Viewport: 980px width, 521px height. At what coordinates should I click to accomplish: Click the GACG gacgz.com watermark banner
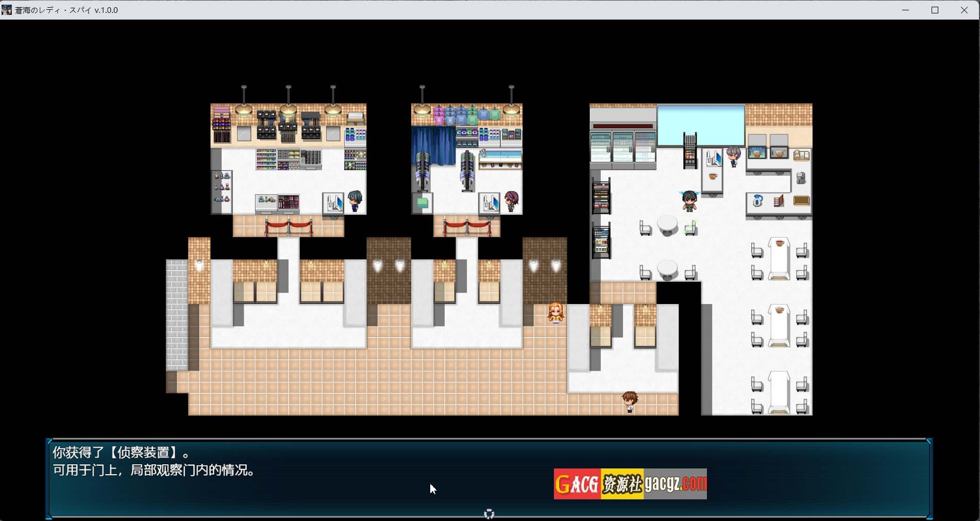point(630,484)
